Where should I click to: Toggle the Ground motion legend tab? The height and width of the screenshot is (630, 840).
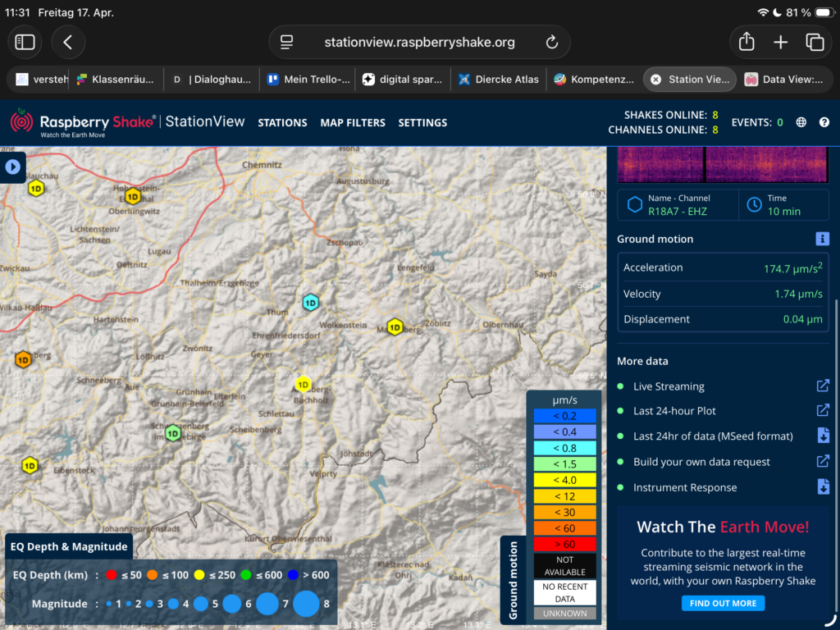coord(514,579)
